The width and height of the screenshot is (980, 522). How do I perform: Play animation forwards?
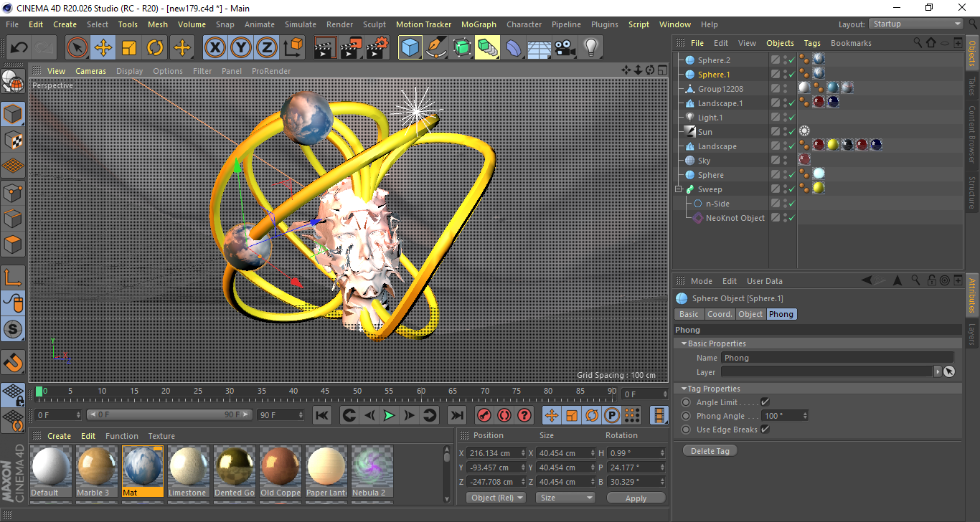coord(389,415)
